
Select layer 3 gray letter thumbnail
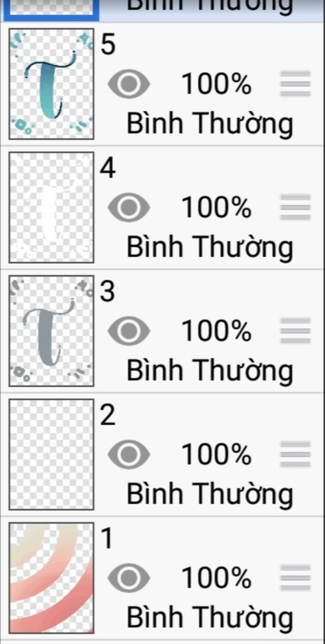tap(51, 331)
